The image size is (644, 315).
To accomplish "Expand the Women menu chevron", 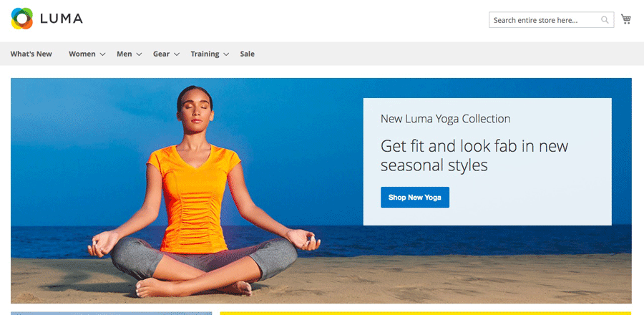I will click(102, 54).
